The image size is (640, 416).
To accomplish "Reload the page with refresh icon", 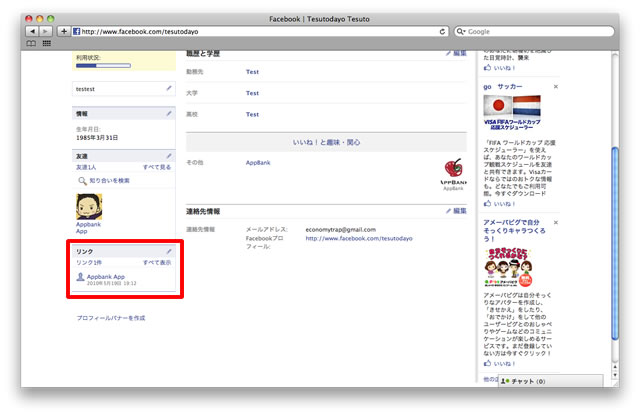I will coord(442,31).
